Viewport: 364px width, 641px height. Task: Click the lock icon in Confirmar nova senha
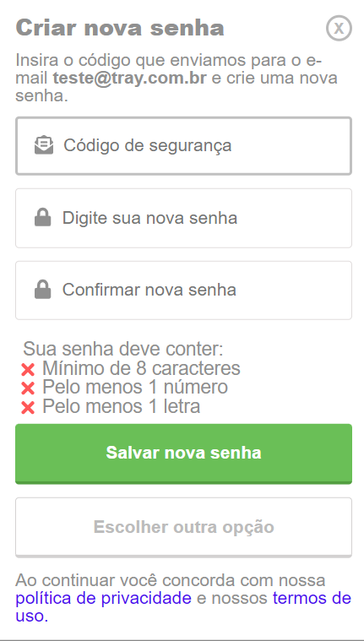click(x=43, y=290)
